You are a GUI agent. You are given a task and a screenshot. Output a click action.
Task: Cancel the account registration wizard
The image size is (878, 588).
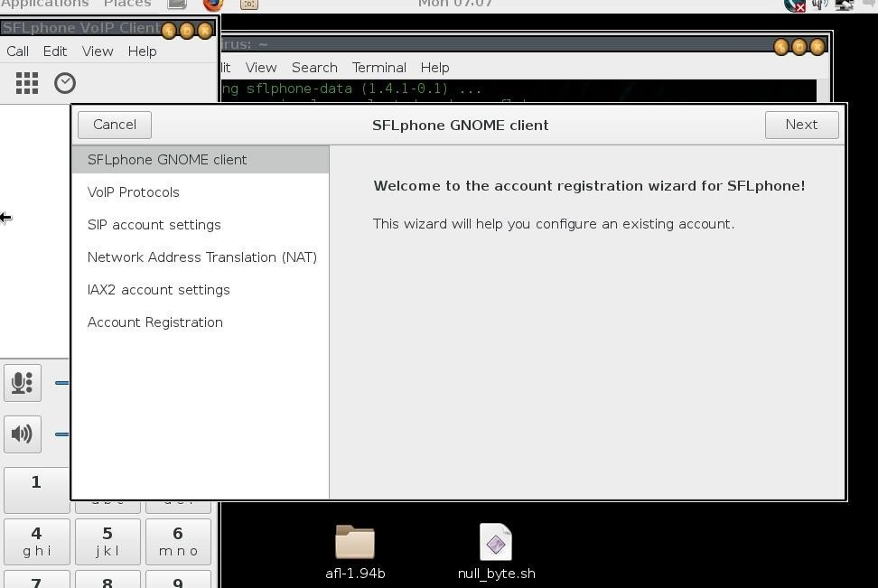point(114,125)
